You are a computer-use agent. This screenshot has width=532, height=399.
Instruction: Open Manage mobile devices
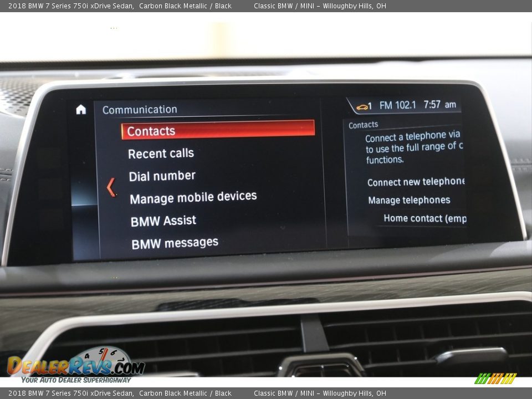click(x=193, y=198)
